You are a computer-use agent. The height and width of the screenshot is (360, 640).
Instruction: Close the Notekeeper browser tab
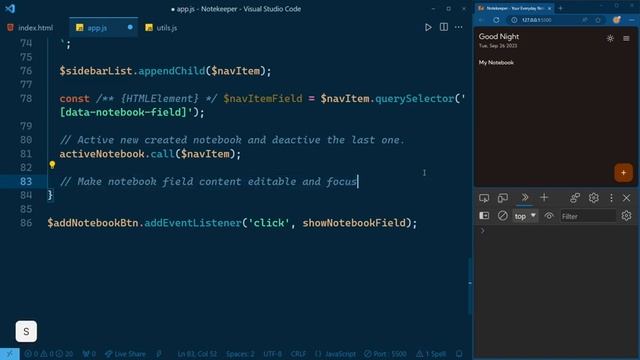(549, 8)
